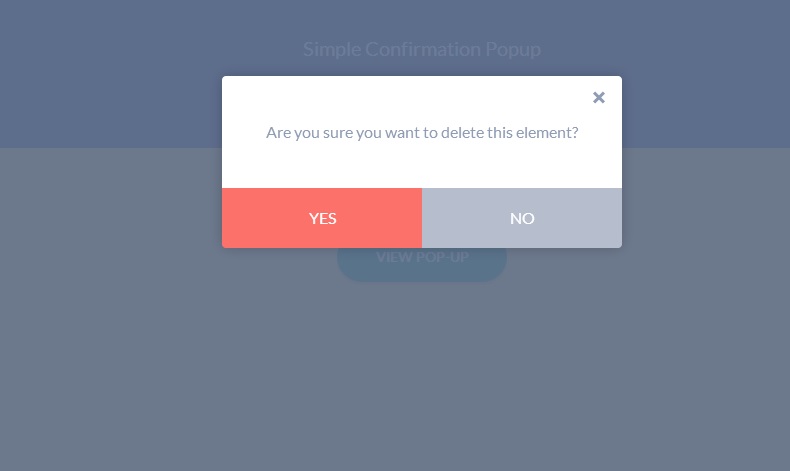790x471 pixels.
Task: Click the delete confirmation question text
Action: pos(422,132)
